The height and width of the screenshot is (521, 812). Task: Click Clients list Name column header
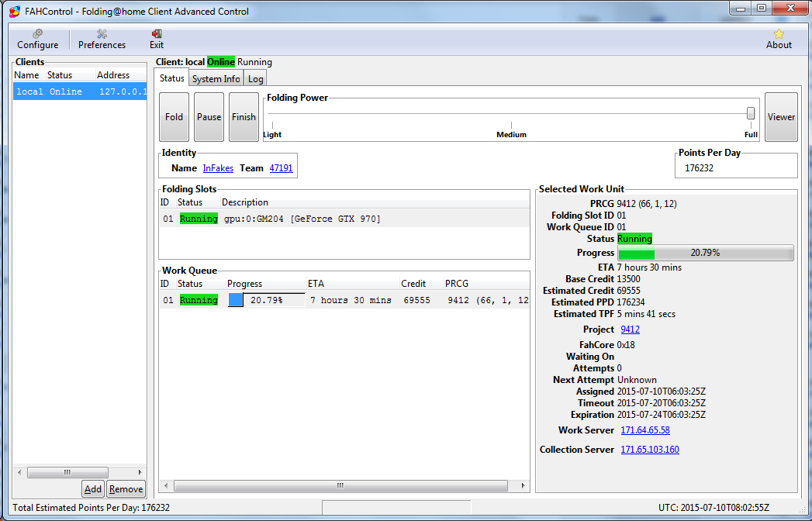[x=27, y=75]
